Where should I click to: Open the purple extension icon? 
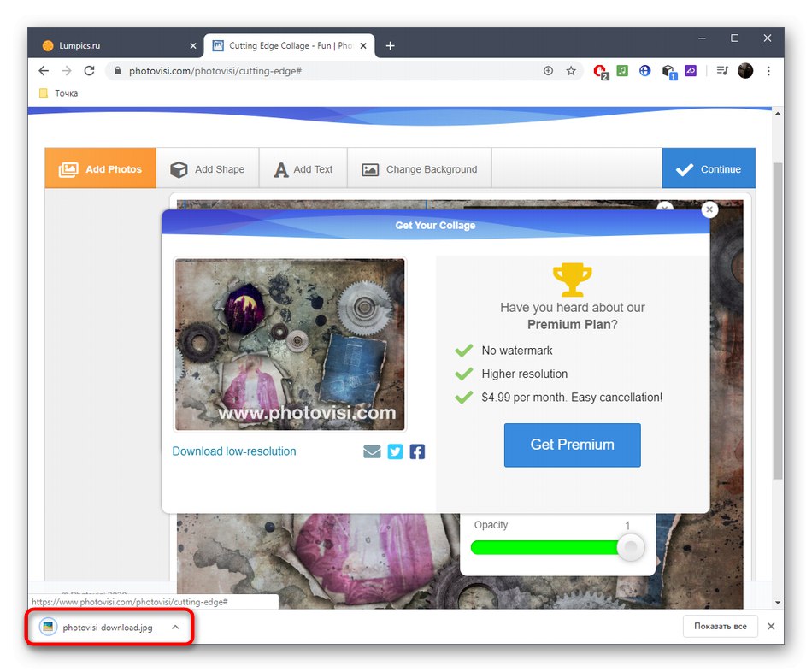[691, 70]
